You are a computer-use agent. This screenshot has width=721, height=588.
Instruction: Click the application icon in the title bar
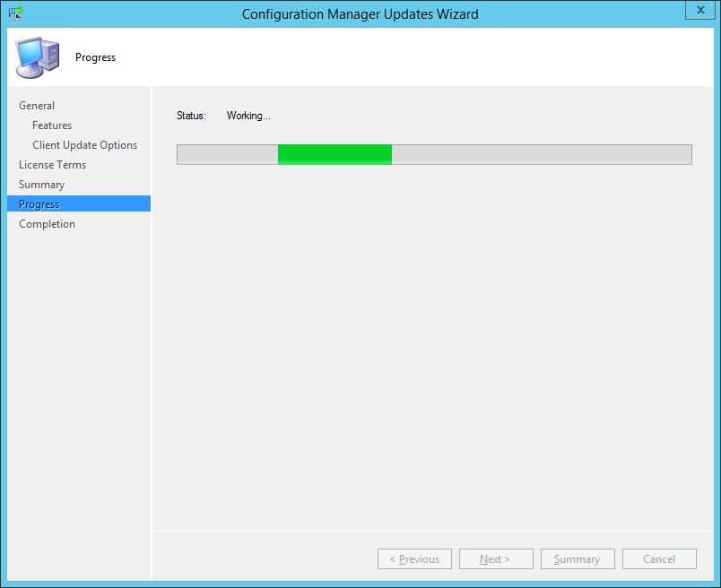tap(13, 13)
